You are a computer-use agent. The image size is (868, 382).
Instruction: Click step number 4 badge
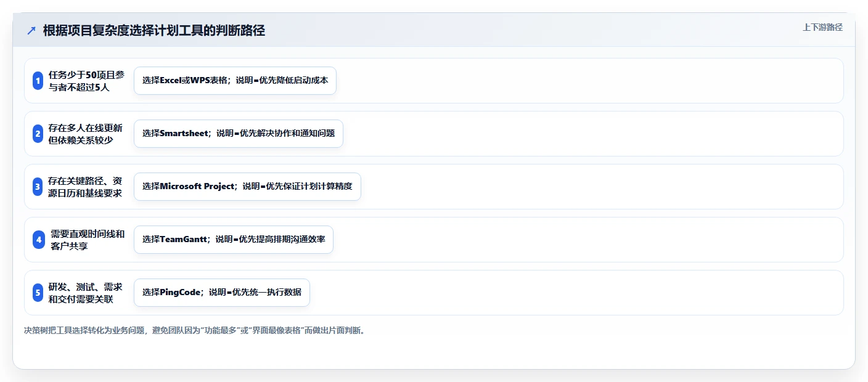[39, 240]
